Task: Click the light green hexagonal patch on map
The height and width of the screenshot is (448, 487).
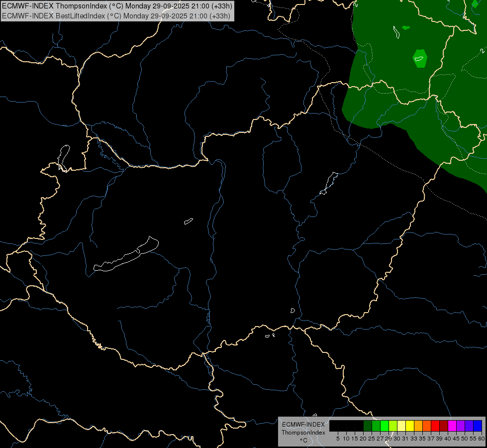Action: [420, 58]
